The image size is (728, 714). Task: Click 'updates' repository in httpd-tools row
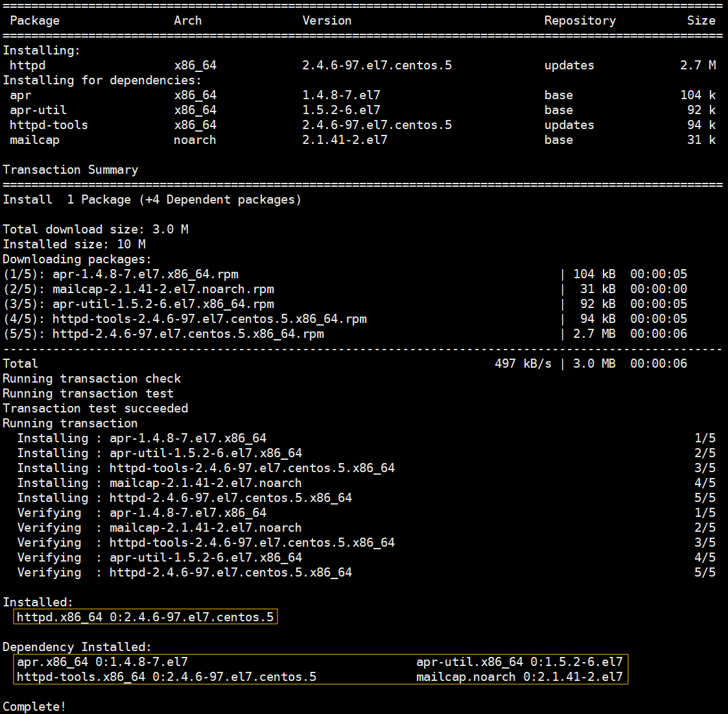coord(569,125)
